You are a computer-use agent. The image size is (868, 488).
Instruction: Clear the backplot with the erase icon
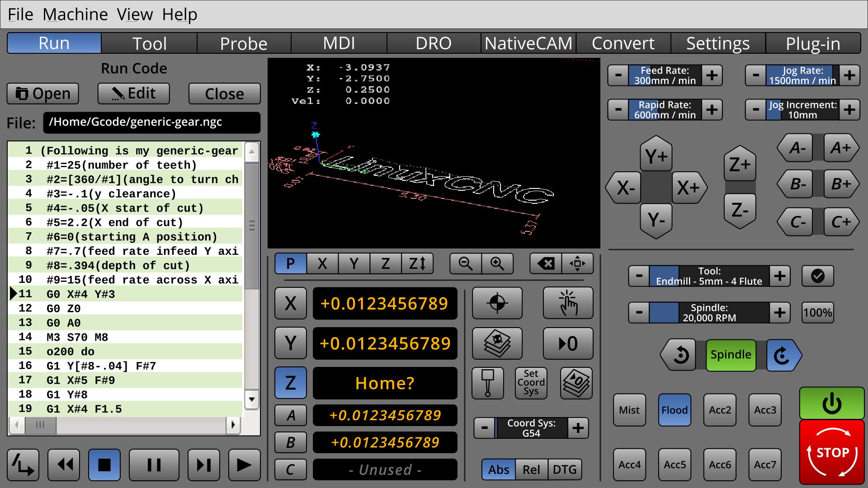point(546,263)
